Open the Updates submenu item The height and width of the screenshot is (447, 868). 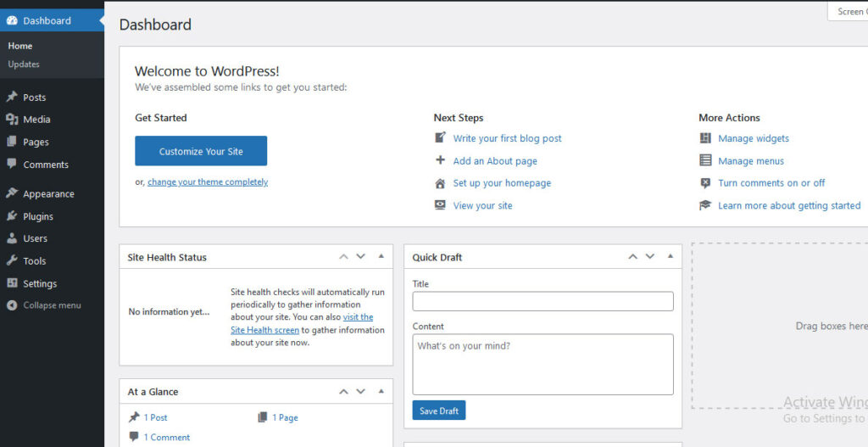tap(24, 64)
